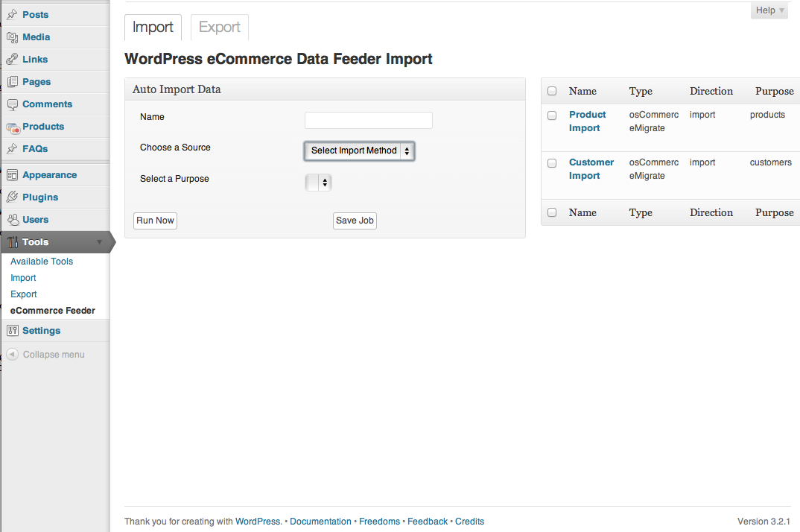The image size is (800, 532).
Task: Click the Links chain icon
Action: (12, 59)
